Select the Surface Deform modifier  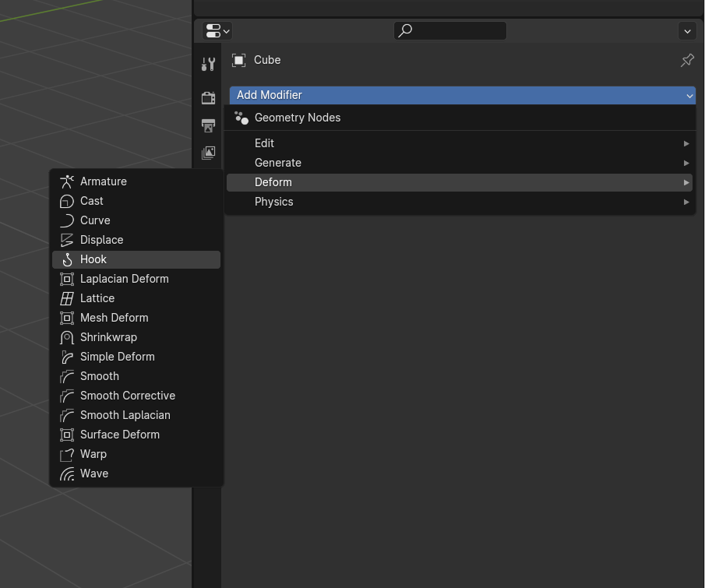coord(136,435)
